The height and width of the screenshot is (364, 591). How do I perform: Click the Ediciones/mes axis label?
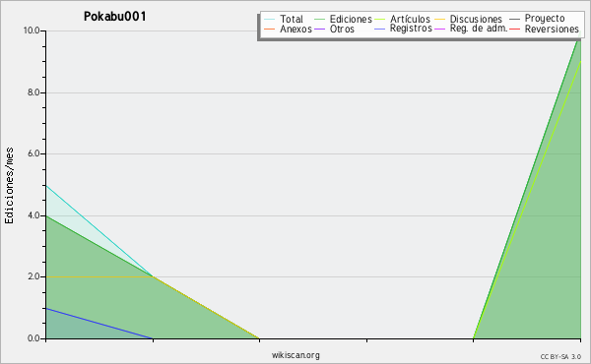point(9,186)
